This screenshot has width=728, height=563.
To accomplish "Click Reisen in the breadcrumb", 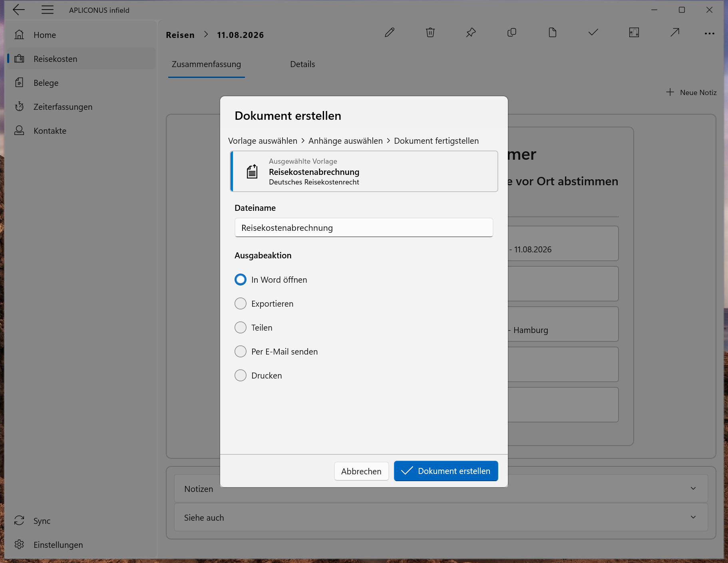I will click(x=180, y=35).
